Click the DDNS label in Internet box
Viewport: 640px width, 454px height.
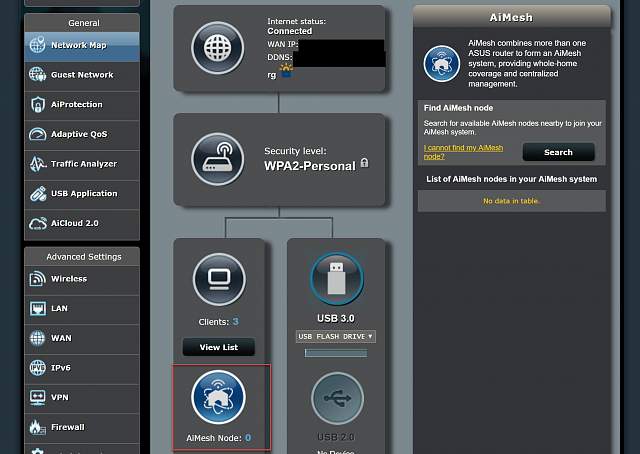point(280,57)
